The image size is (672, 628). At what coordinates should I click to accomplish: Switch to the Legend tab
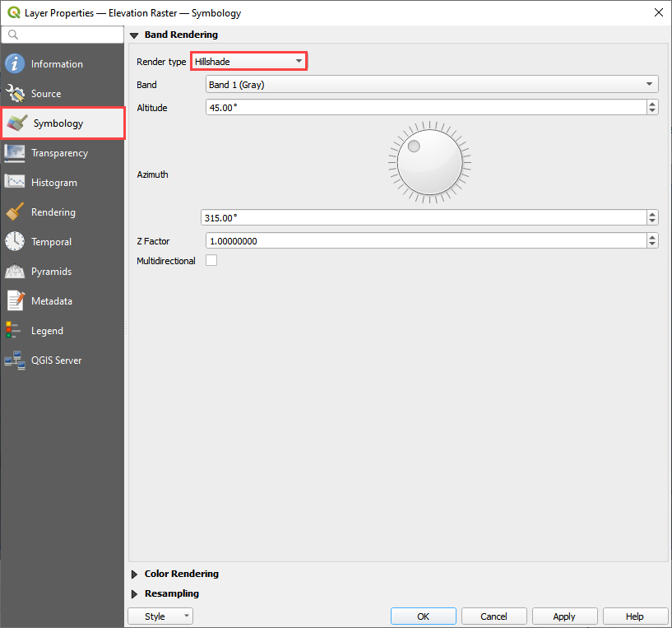(47, 331)
